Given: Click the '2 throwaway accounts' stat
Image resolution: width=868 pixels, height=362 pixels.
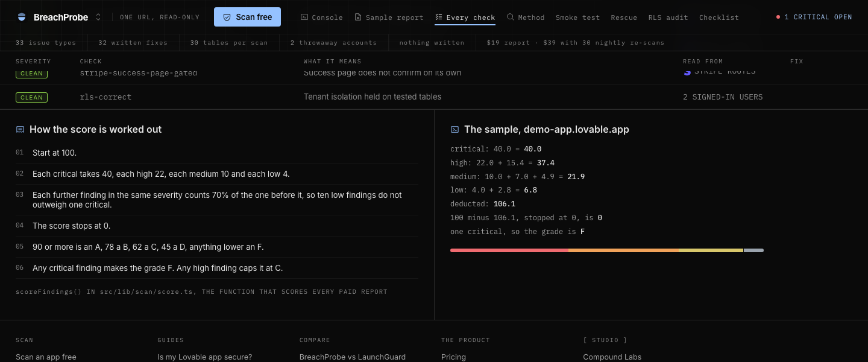Looking at the screenshot, I should click(x=333, y=43).
